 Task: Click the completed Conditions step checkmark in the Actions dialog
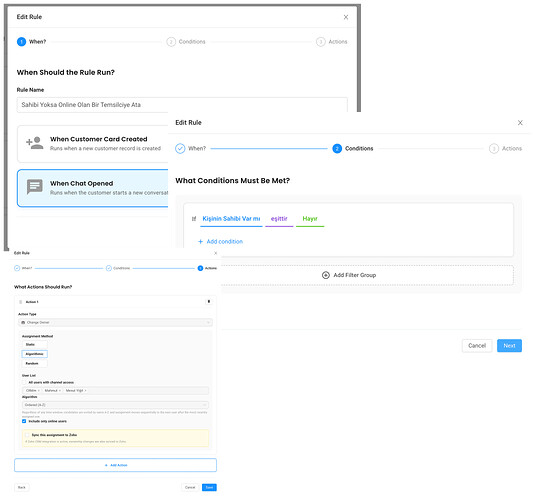tap(109, 268)
